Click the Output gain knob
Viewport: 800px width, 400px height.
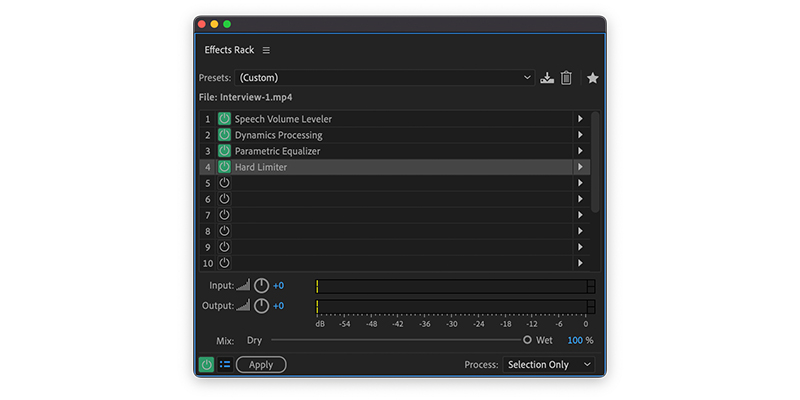tap(261, 306)
